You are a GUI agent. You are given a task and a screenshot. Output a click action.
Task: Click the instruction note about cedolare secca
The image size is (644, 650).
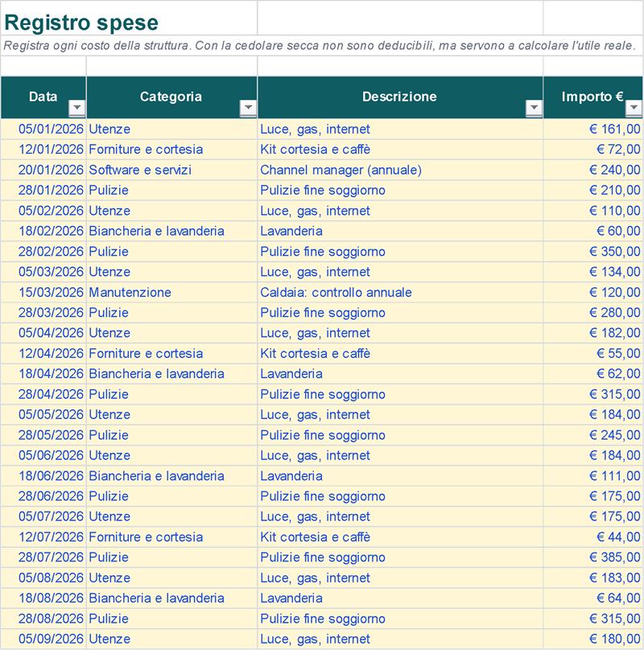click(320, 46)
